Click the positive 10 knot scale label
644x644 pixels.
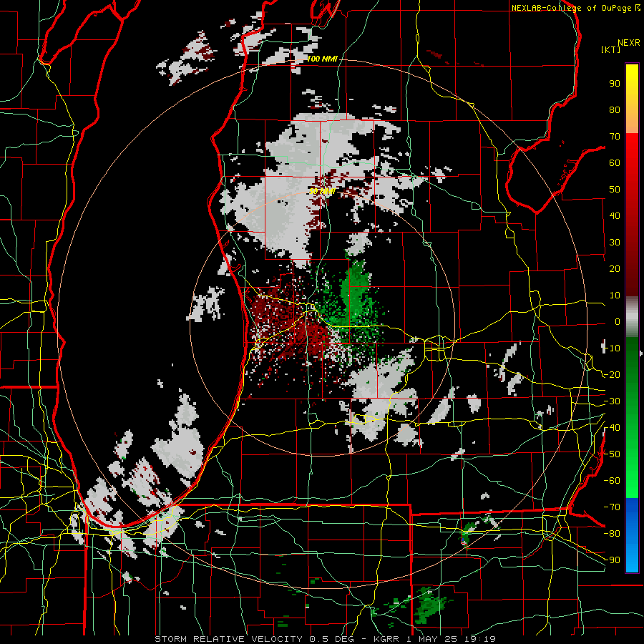coord(615,296)
